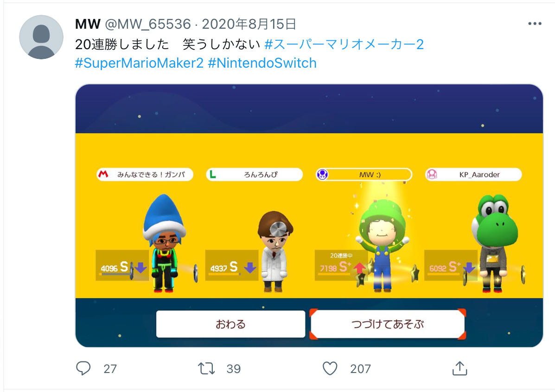Open the share upload icon
555x392 pixels.
tap(459, 368)
